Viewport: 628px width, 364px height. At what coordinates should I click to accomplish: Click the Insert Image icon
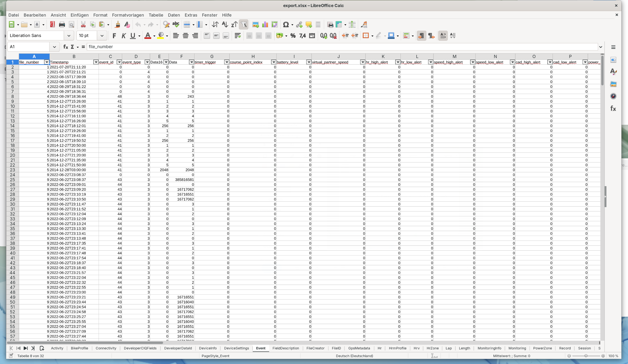click(255, 24)
